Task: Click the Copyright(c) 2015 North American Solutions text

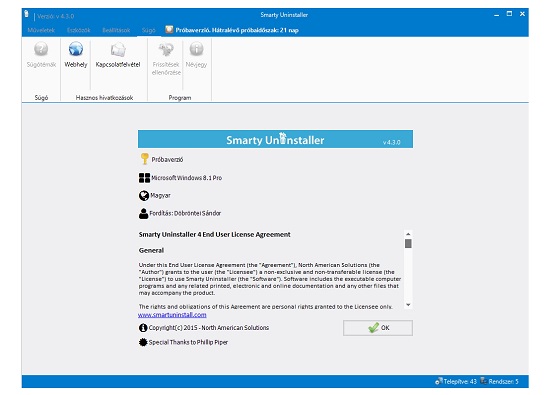Action: (x=209, y=328)
